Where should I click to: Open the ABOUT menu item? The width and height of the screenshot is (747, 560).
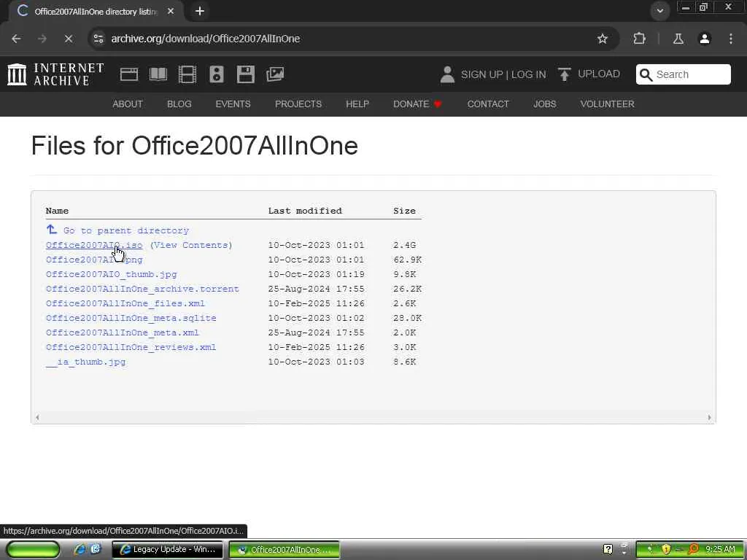128,104
